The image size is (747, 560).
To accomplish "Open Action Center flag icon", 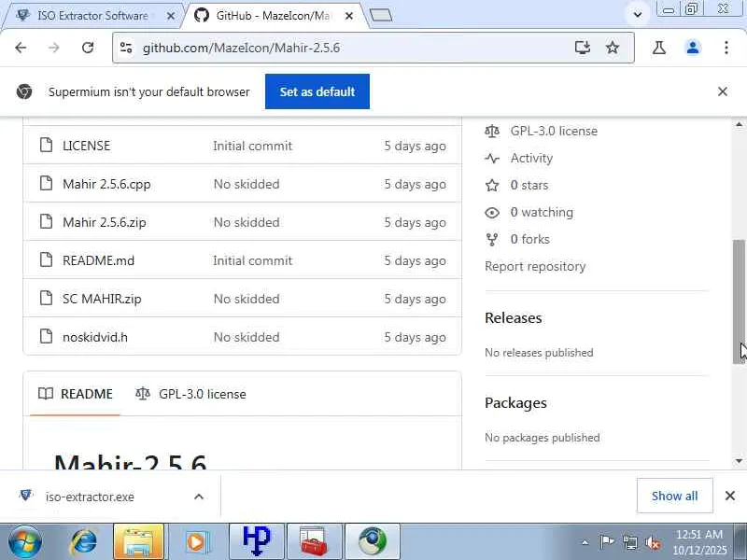I will [606, 542].
